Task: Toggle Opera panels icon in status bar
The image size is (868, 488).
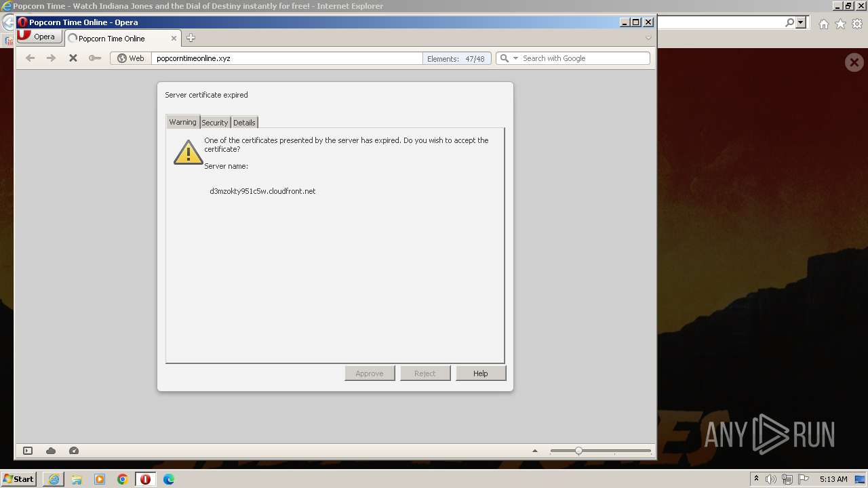Action: 28,451
